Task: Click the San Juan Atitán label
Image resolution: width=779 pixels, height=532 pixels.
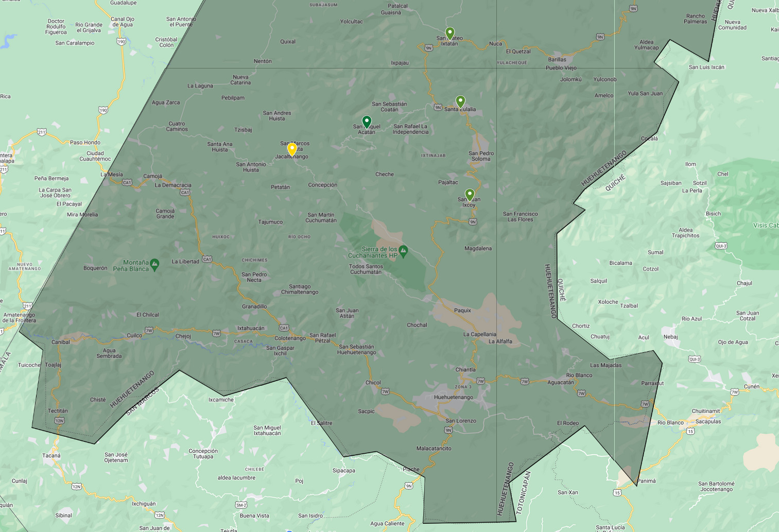Action: [347, 313]
